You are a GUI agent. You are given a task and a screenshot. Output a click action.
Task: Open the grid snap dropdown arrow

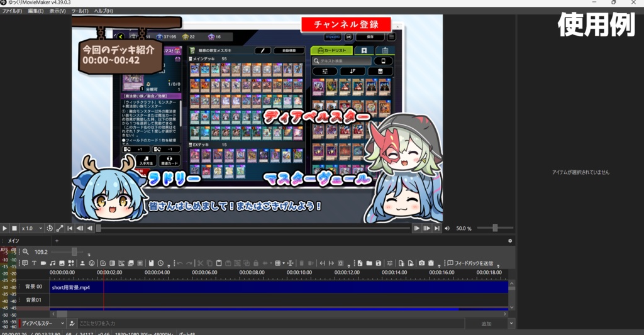[x=284, y=263]
